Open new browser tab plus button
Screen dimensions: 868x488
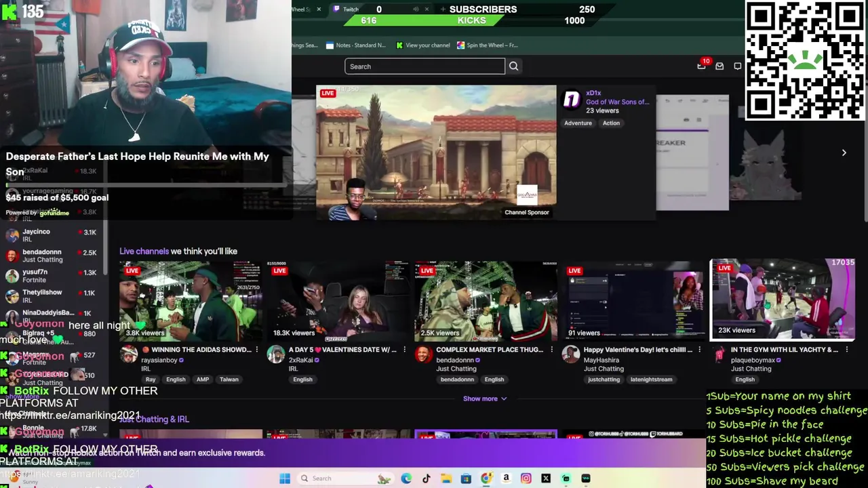(x=443, y=9)
